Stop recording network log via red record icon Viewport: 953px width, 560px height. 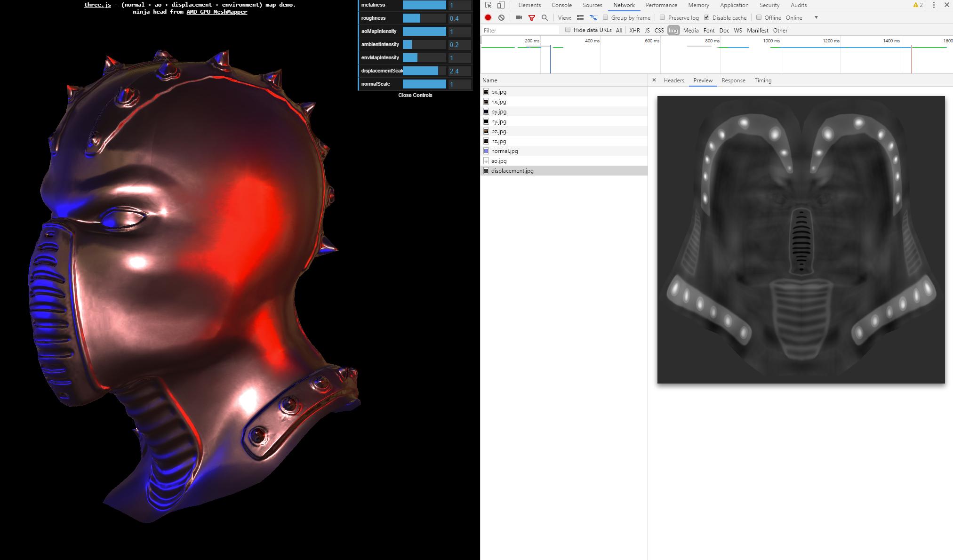point(488,17)
